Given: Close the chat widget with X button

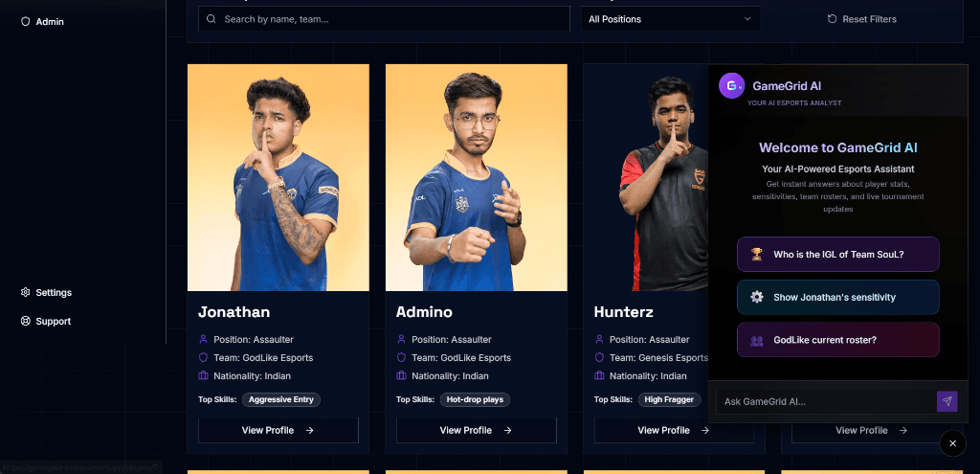Looking at the screenshot, I should [952, 443].
